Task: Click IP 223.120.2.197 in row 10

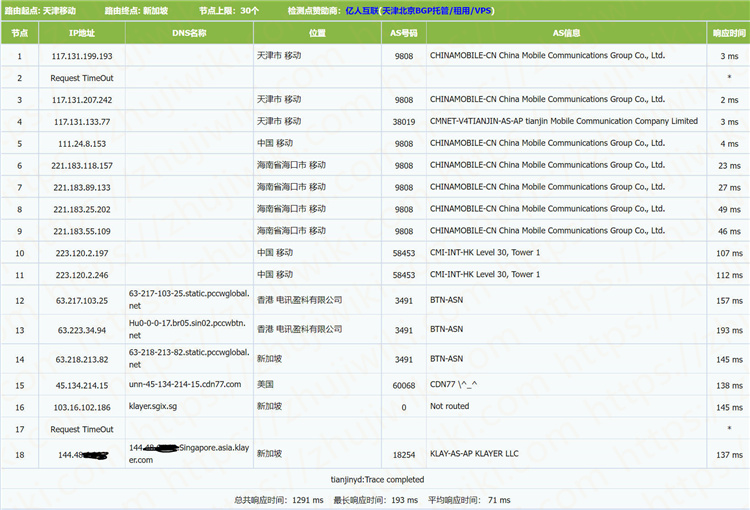Action: coord(81,254)
